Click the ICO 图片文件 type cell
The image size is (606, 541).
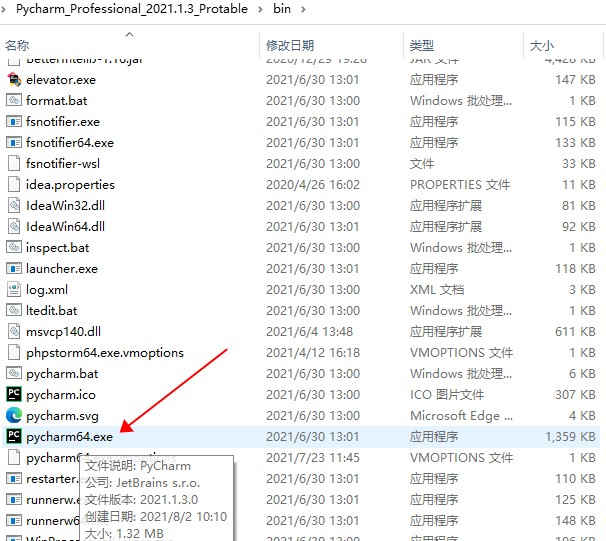coord(446,395)
